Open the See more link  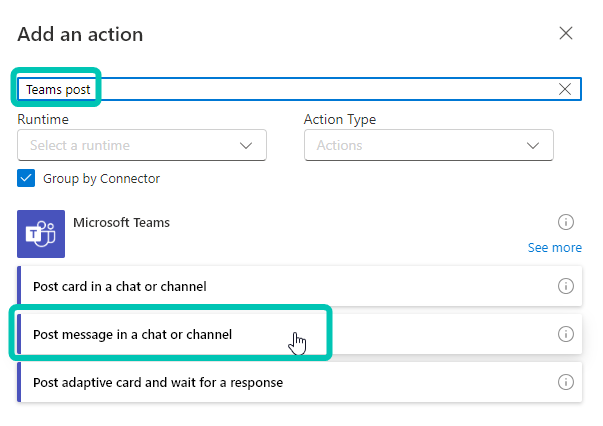(555, 248)
